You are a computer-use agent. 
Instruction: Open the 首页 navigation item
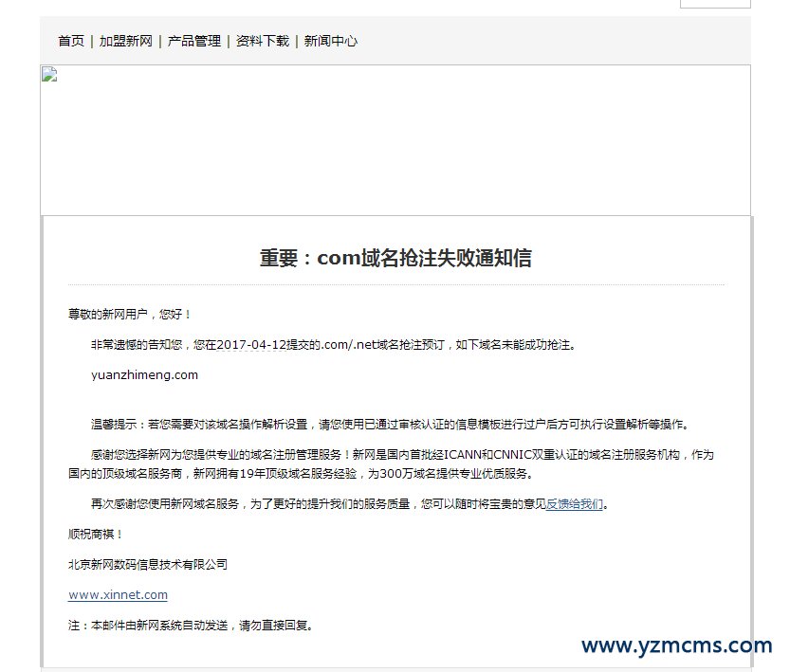coord(71,41)
